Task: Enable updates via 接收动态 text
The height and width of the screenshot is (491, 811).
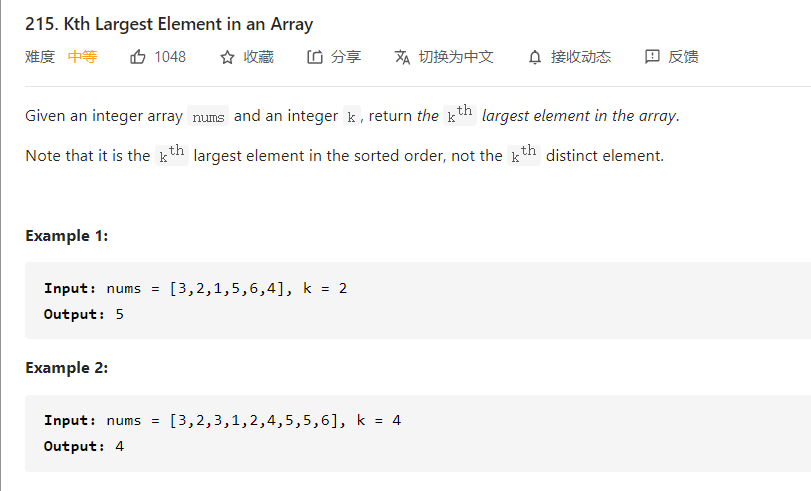Action: click(581, 57)
